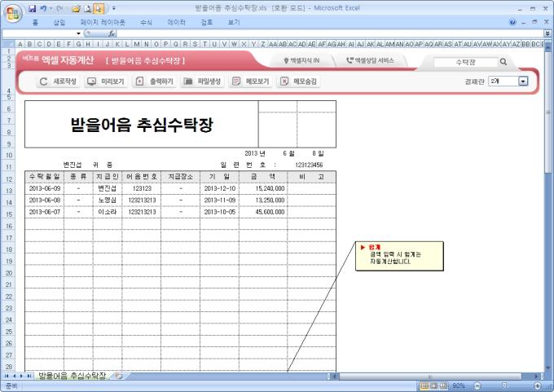Open the 페이지 레이아웃 ribbon tab

103,22
